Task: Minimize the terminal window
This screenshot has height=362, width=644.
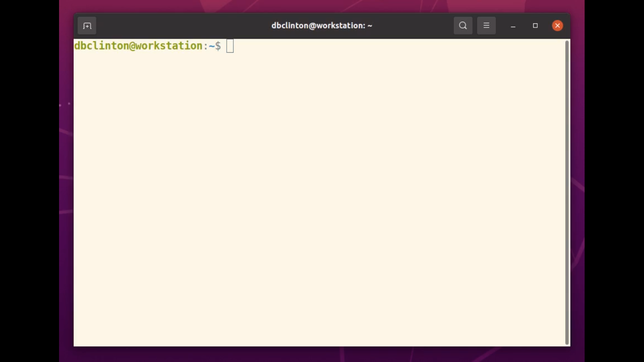Action: click(513, 26)
